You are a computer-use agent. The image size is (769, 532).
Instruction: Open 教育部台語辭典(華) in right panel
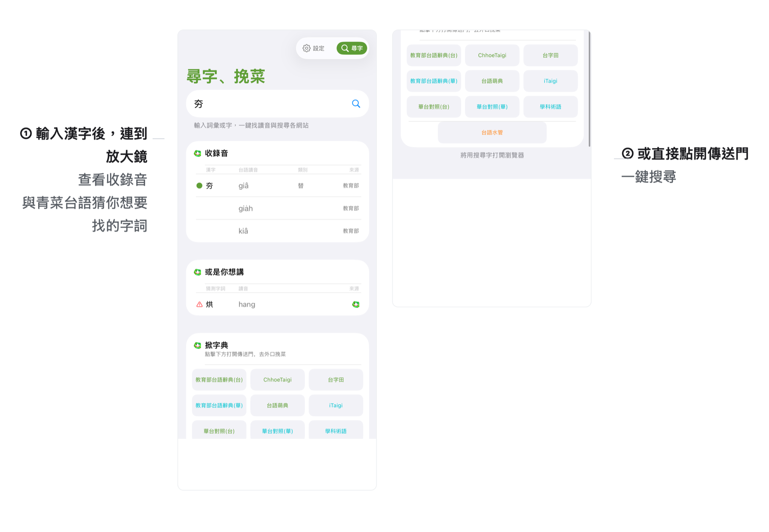[434, 81]
